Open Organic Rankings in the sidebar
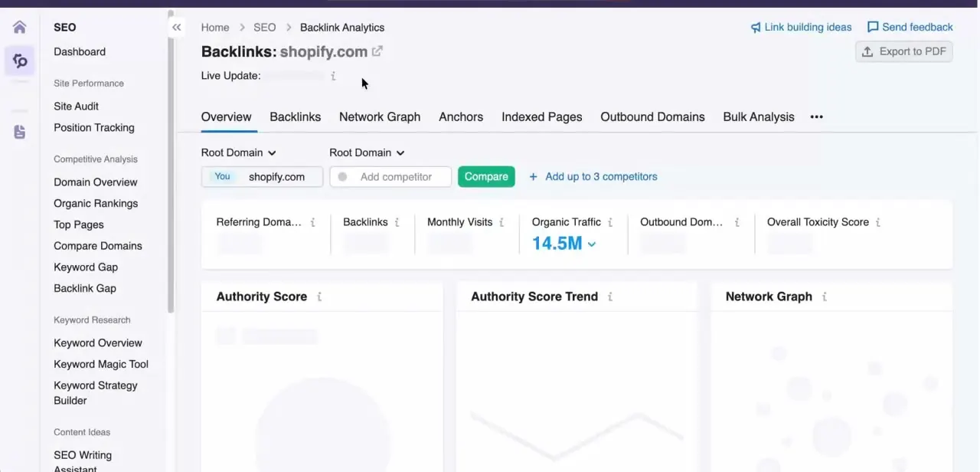The height and width of the screenshot is (472, 980). point(96,204)
